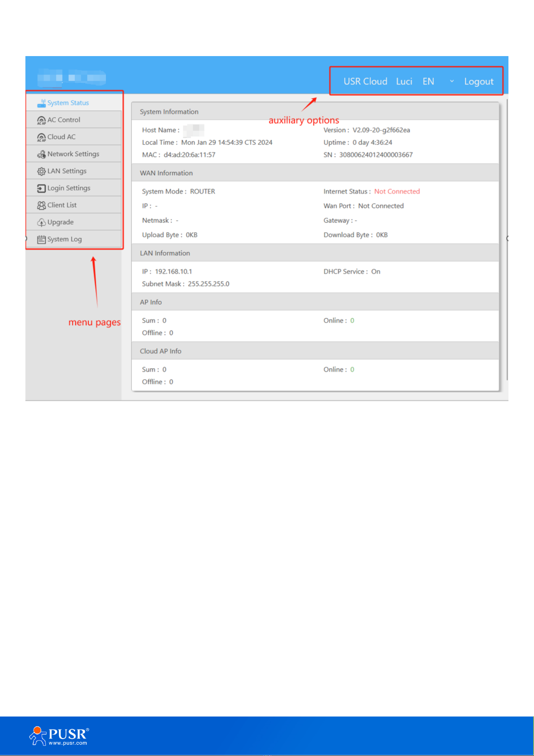534x756 pixels.
Task: Click the Network Settings icon
Action: [x=41, y=154]
